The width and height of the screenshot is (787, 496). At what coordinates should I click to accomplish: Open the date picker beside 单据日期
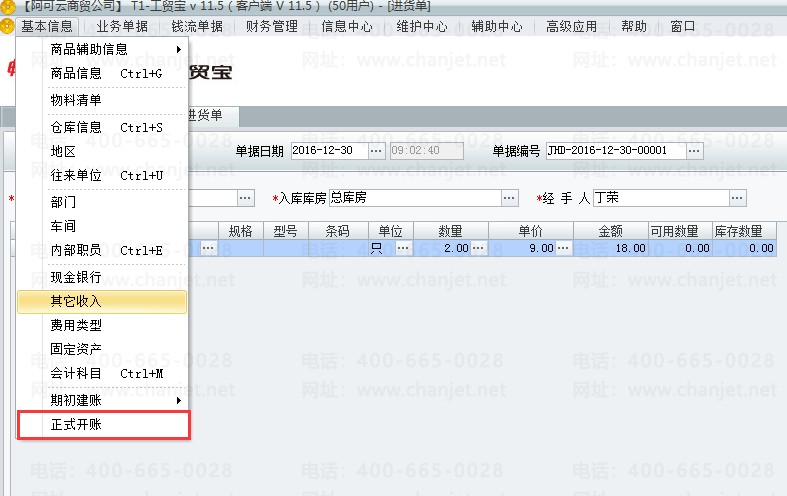coord(376,151)
